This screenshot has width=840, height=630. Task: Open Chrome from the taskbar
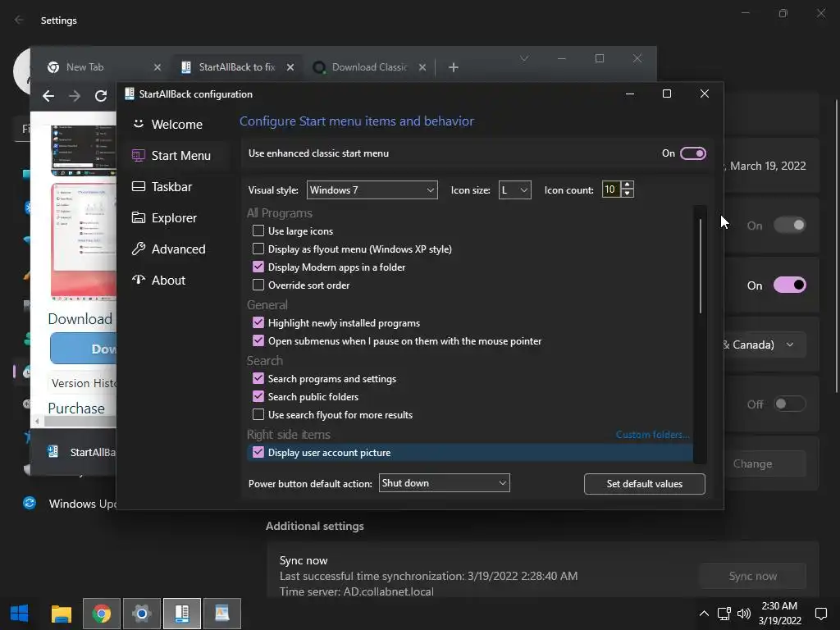pos(101,614)
